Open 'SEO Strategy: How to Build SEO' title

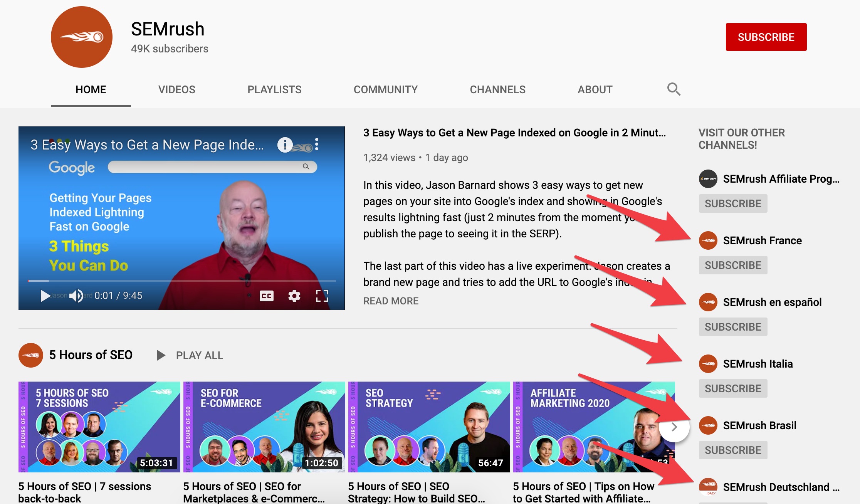[x=417, y=492]
